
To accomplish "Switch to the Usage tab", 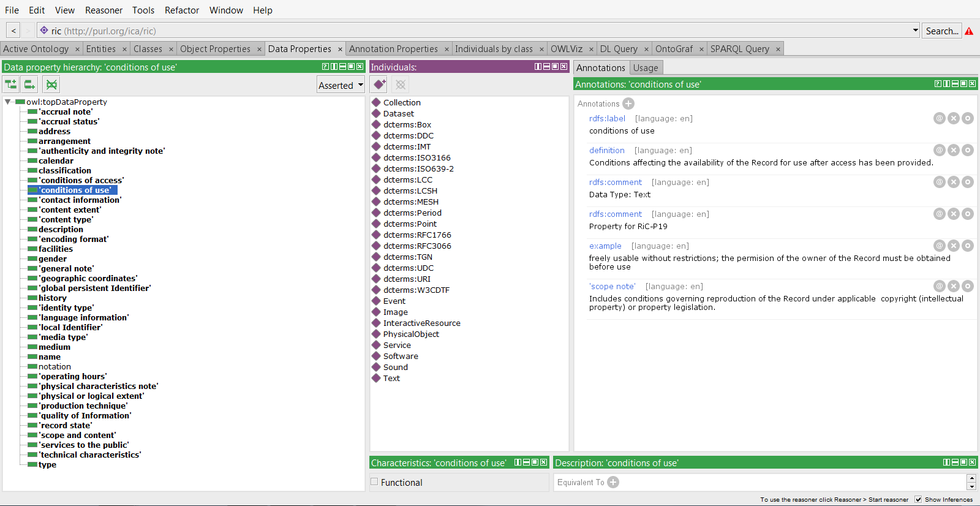I will pos(646,68).
